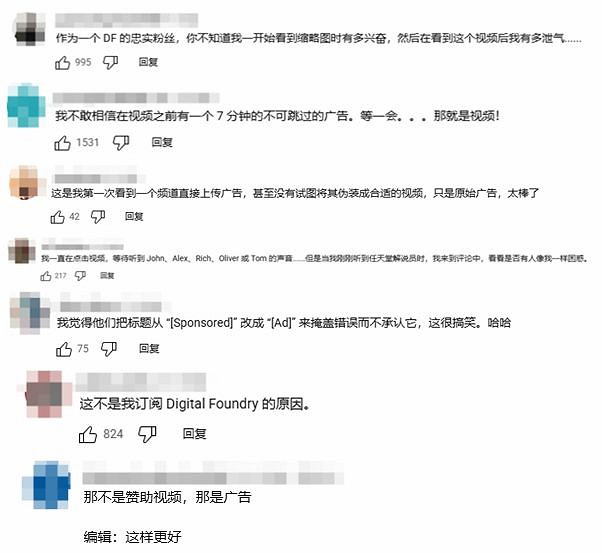
Task: Dislike the comment mentioning John, Alex, Rich
Action: click(x=80, y=276)
